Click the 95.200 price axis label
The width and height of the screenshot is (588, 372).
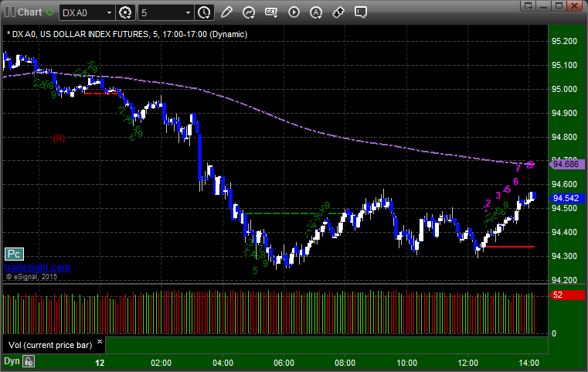click(x=564, y=41)
